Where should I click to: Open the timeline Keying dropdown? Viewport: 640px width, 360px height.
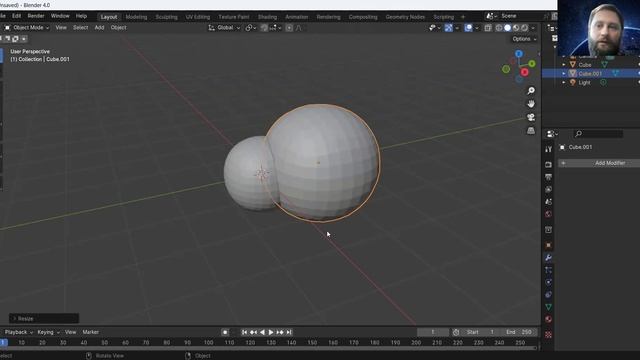tap(48, 332)
